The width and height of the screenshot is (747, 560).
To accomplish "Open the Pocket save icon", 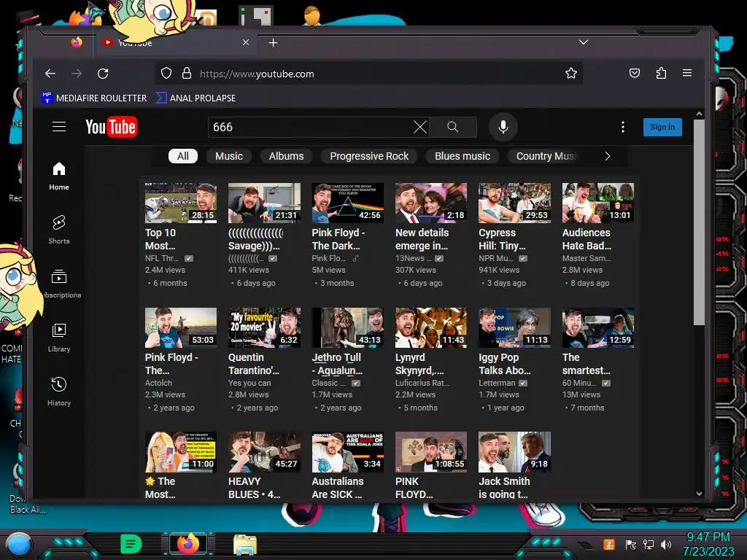I will [634, 73].
